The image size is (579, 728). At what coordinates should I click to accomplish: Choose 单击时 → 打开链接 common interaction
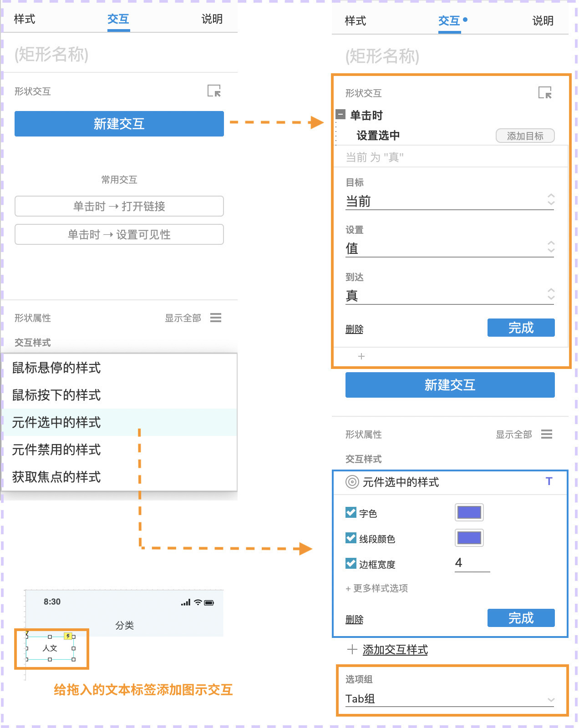[119, 206]
